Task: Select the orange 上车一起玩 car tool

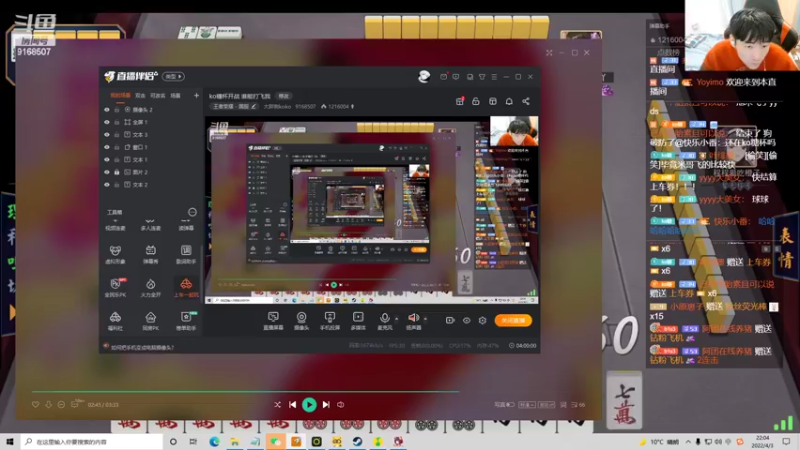Action: coord(186,288)
